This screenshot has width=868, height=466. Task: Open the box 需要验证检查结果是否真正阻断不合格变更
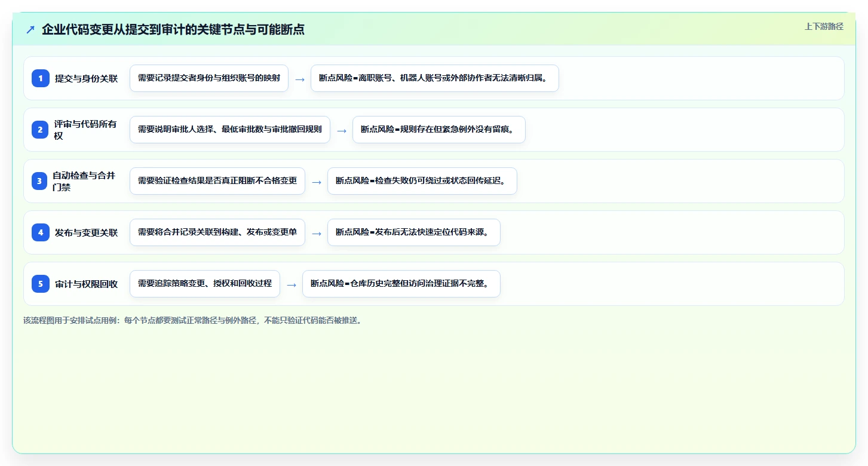[x=217, y=181]
